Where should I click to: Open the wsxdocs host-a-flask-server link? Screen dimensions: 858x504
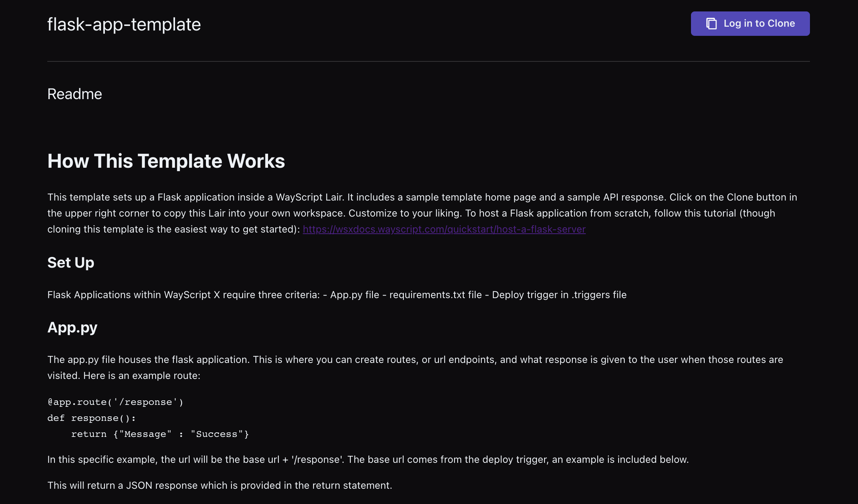coord(444,229)
